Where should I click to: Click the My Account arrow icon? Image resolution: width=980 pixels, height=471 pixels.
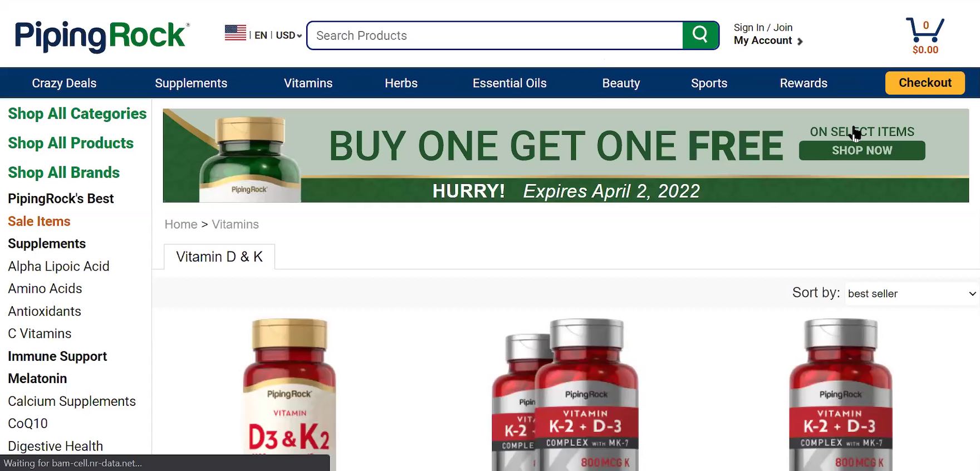(800, 41)
